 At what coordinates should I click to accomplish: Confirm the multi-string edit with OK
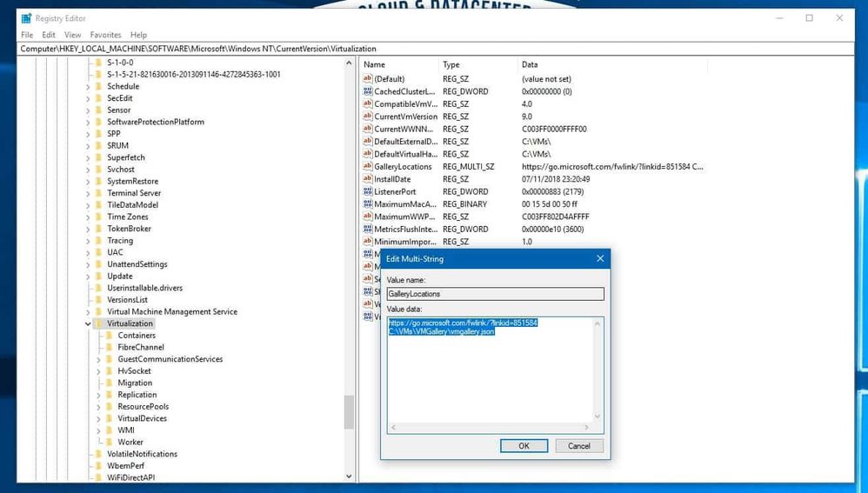[x=524, y=446]
